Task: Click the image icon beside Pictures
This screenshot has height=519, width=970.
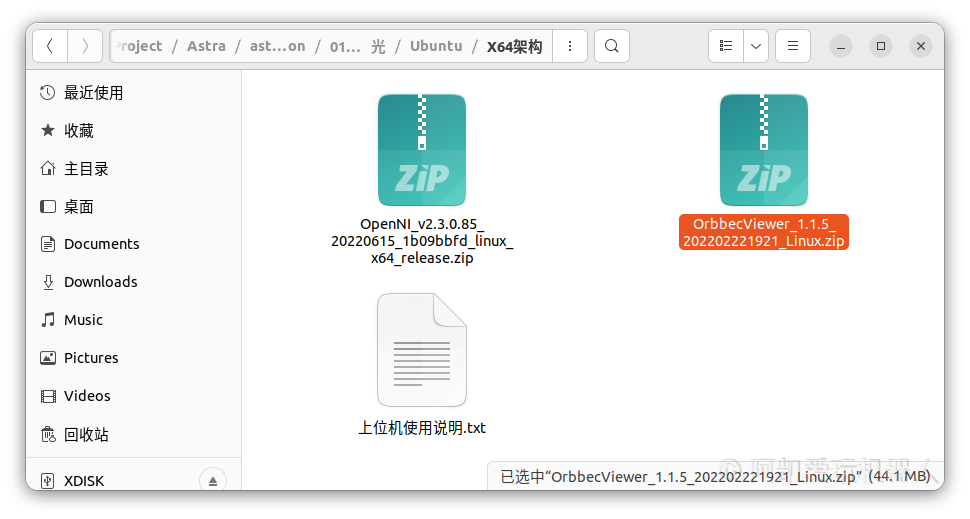Action: tap(48, 358)
